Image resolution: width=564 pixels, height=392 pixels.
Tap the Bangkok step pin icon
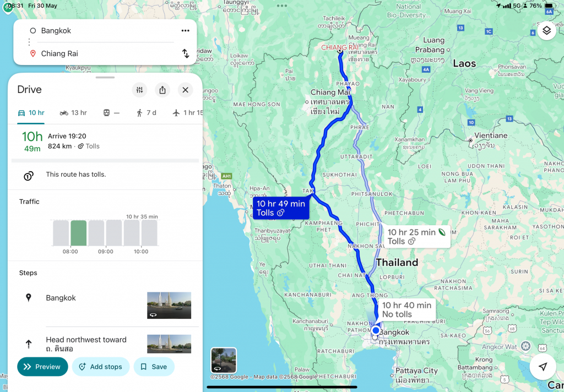pyautogui.click(x=29, y=298)
